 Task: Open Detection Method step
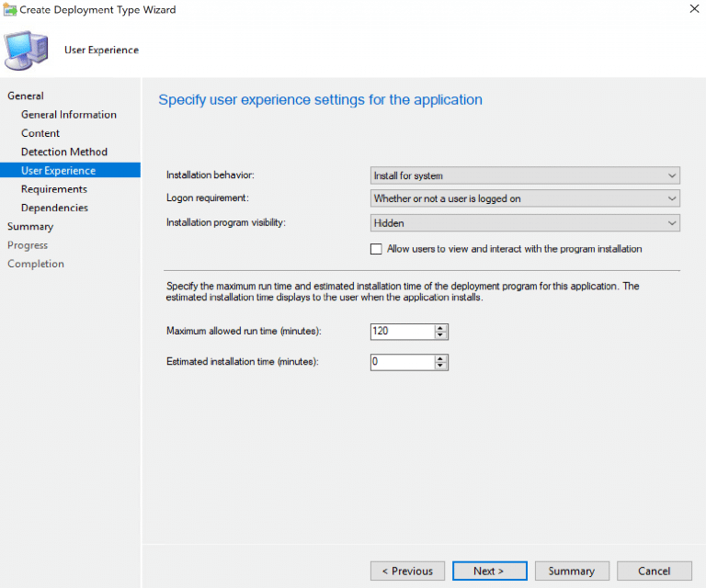pyautogui.click(x=64, y=152)
